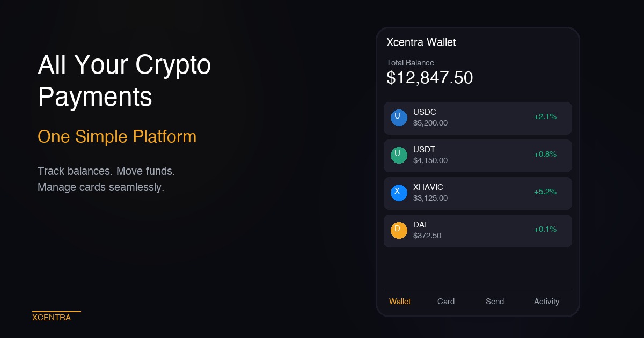Click the +5.2% change for XHAVIC

click(545, 192)
